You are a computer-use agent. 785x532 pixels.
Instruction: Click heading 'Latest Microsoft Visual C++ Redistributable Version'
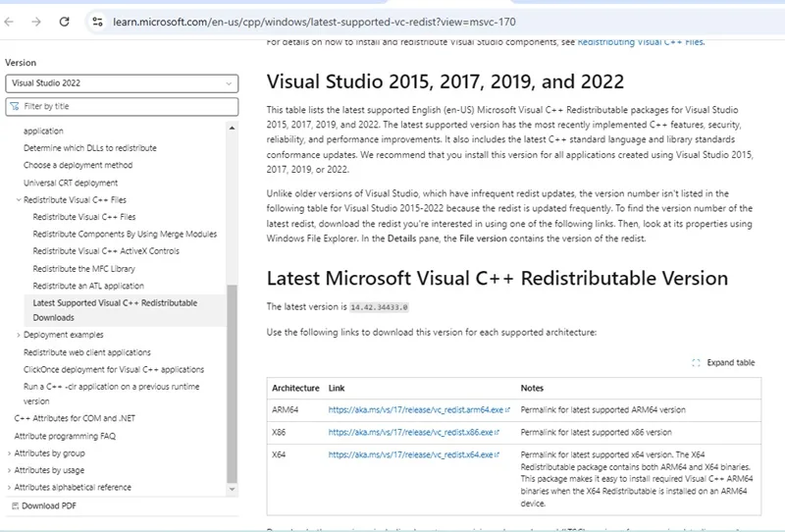497,279
